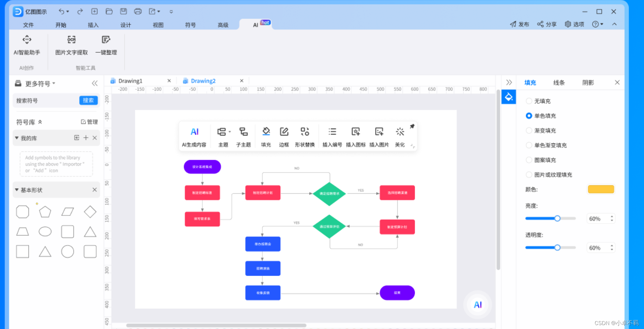Open AI智能助手 tool
Image resolution: width=644 pixels, height=329 pixels.
click(x=27, y=46)
